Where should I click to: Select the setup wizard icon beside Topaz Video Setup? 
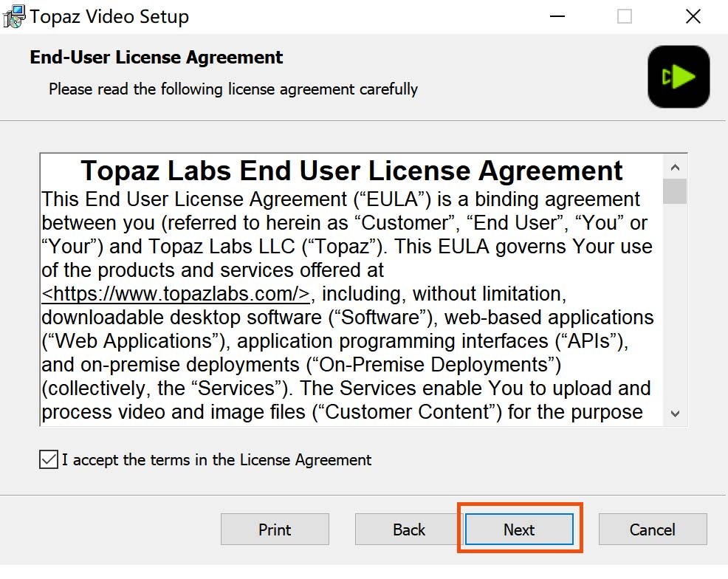pyautogui.click(x=13, y=16)
